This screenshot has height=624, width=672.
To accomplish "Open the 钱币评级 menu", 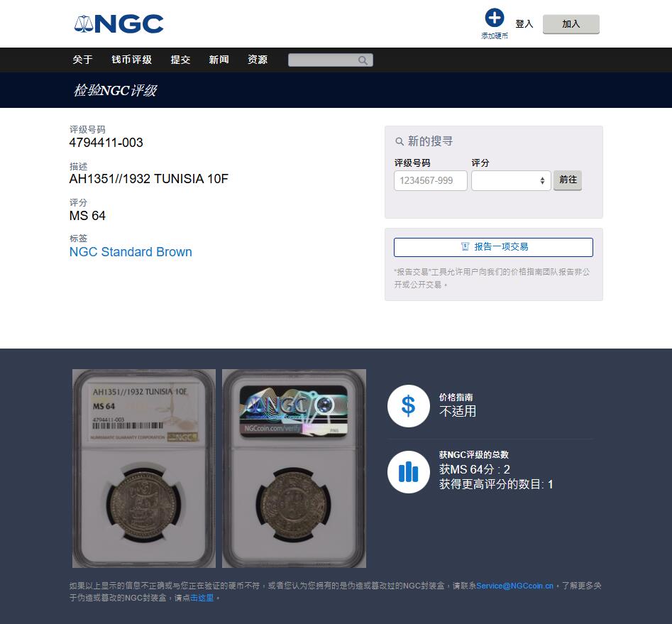I will click(131, 60).
